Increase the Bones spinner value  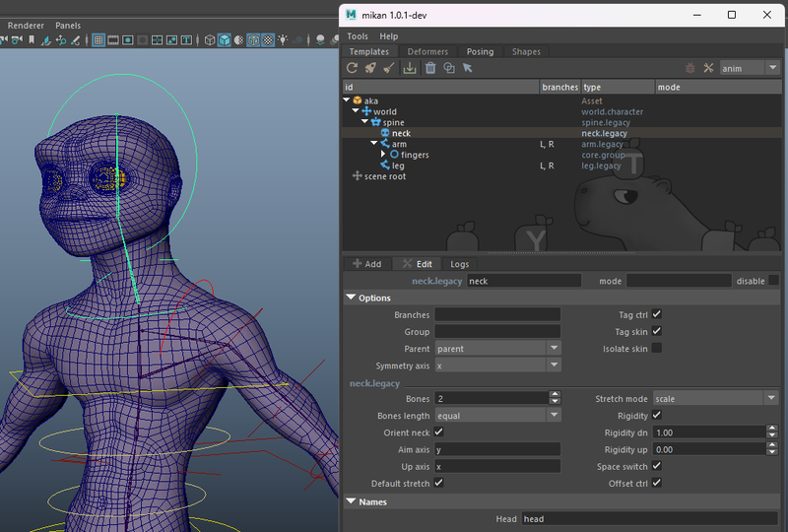coord(555,395)
